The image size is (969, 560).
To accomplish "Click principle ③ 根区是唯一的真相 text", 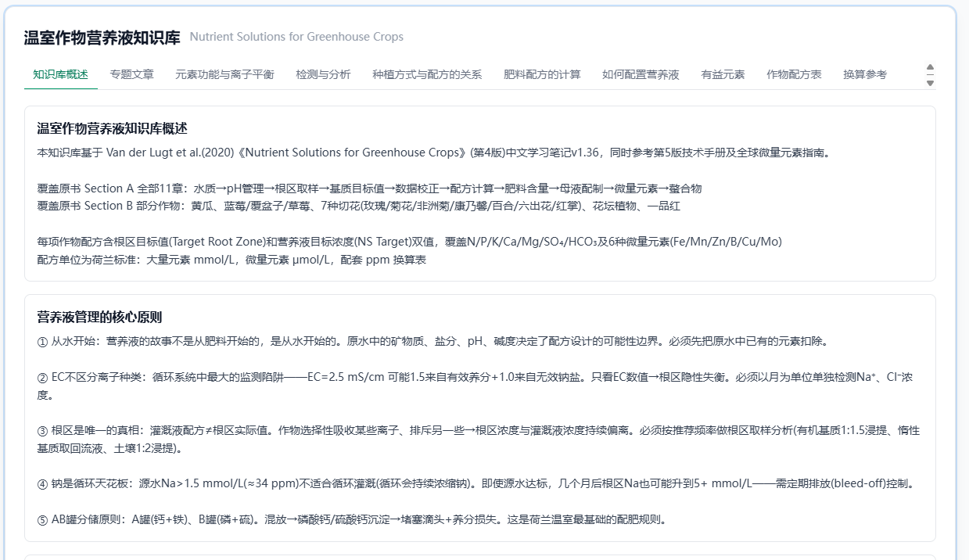I will click(x=478, y=440).
